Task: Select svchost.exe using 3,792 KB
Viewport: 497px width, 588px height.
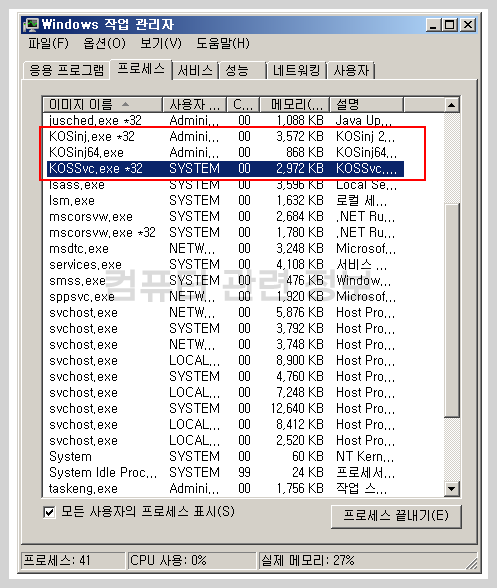Action: 225,328
